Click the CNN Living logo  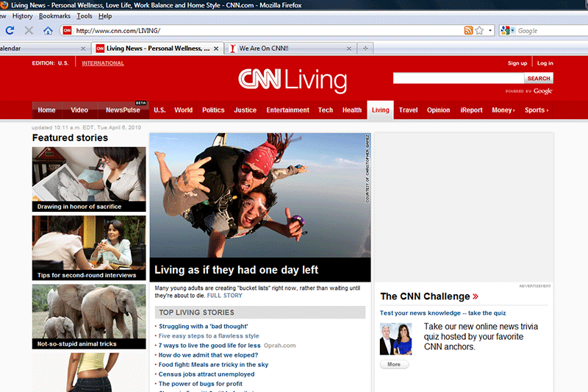pyautogui.click(x=293, y=80)
